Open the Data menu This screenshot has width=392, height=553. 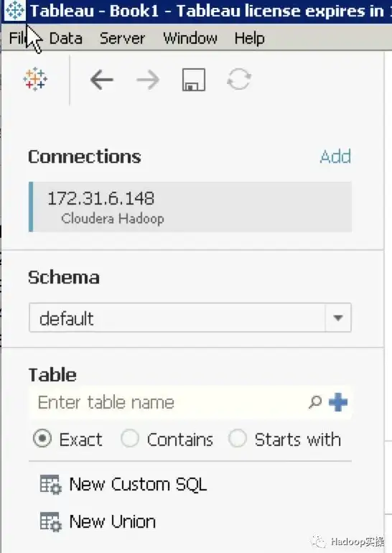pos(66,38)
